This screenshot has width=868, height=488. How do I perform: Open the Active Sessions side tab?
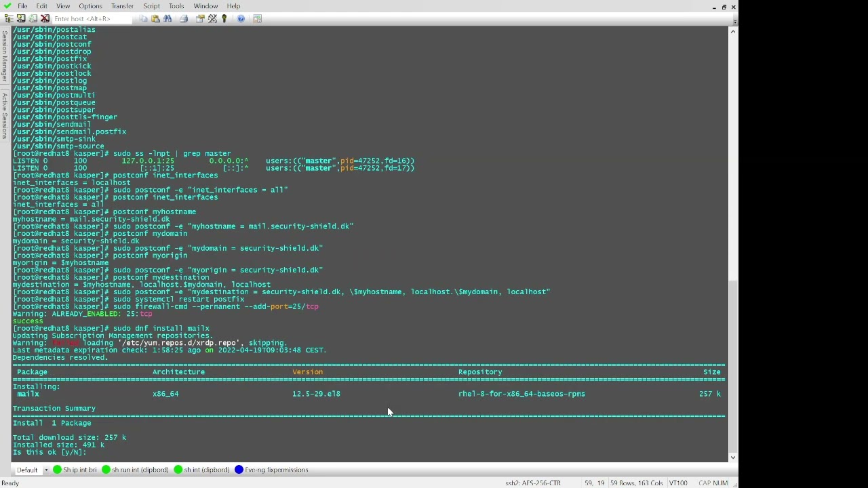(4, 116)
